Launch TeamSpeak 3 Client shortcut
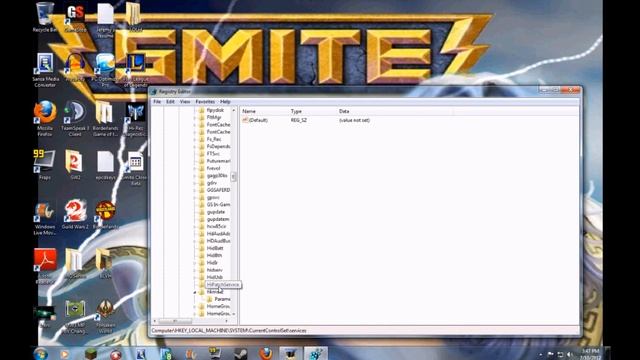The height and width of the screenshot is (360, 640). 75,118
